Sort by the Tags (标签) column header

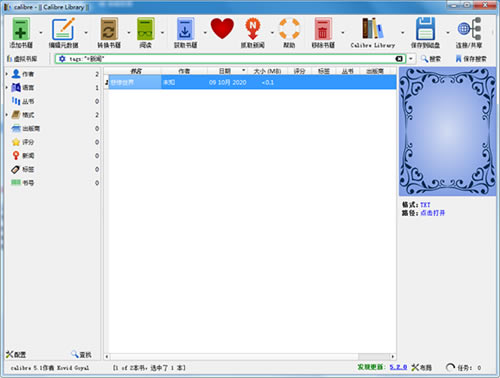323,71
